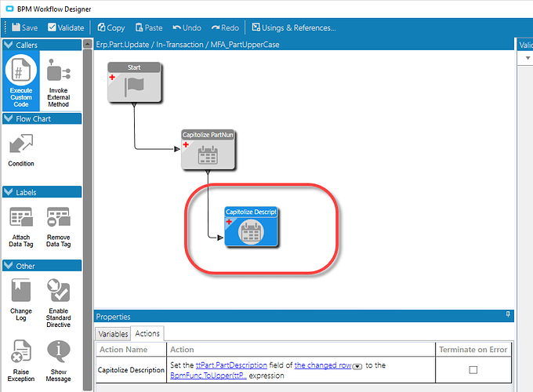Image resolution: width=533 pixels, height=392 pixels.
Task: Collapse the Flow Chart section
Action: [9, 118]
